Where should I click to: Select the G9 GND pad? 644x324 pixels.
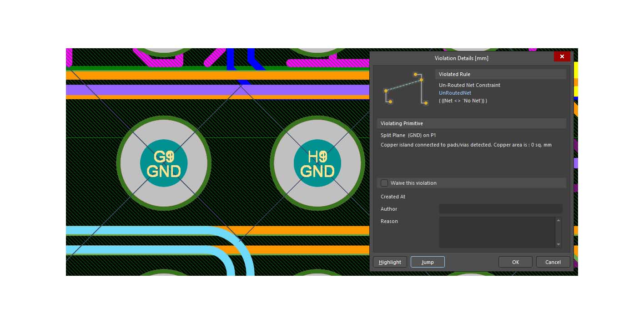(x=163, y=163)
